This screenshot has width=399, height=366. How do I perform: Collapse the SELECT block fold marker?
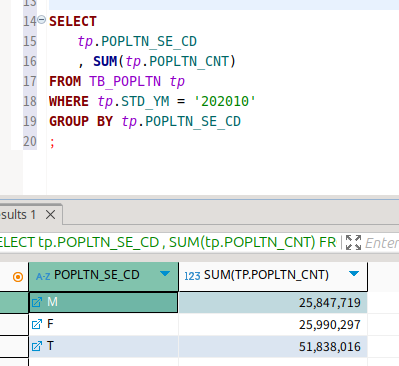[41, 20]
